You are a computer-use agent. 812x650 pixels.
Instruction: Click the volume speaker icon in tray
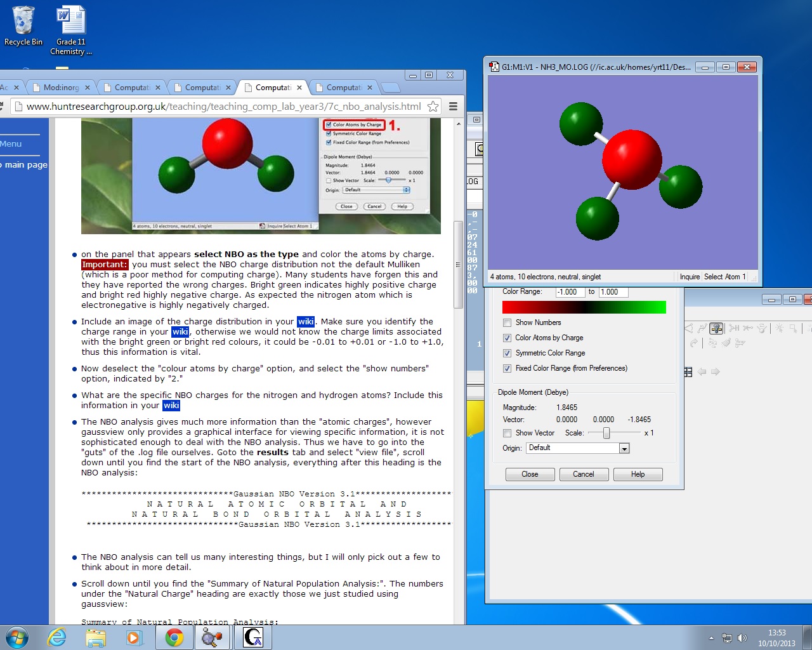coord(742,638)
